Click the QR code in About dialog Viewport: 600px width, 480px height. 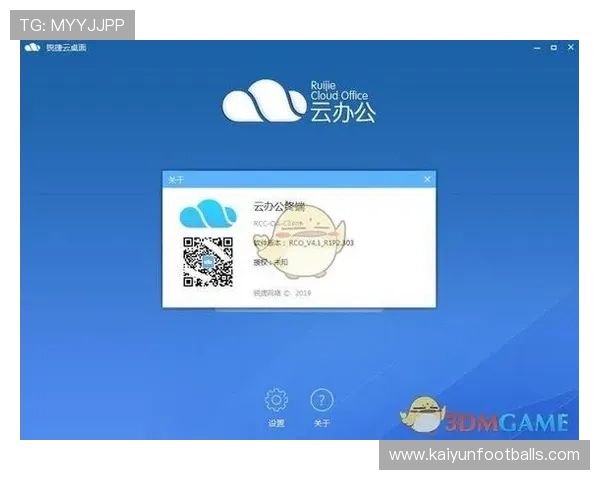pos(207,264)
